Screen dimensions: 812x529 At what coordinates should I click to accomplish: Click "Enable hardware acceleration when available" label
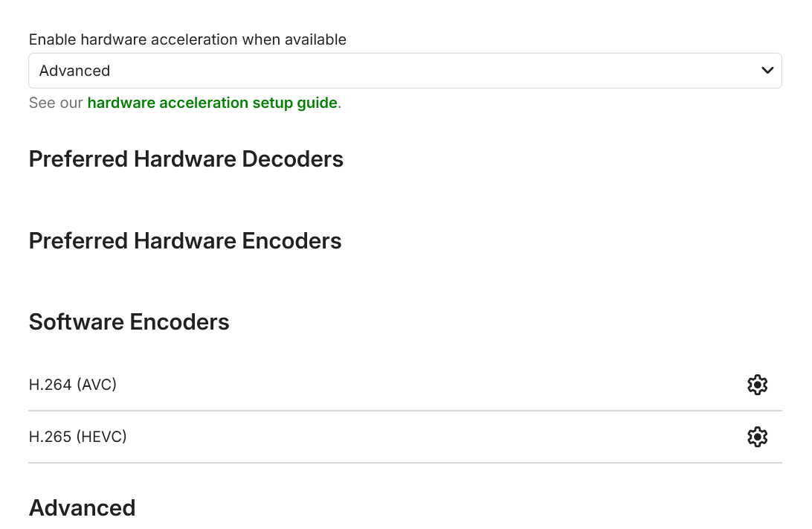click(187, 39)
